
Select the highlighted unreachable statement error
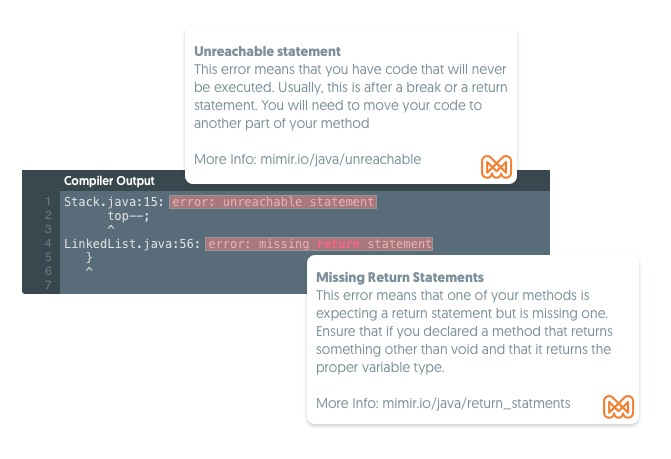click(x=273, y=202)
